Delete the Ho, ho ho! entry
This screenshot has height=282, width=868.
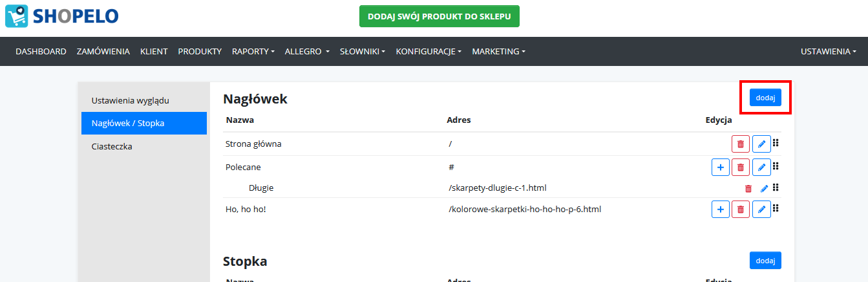(741, 209)
